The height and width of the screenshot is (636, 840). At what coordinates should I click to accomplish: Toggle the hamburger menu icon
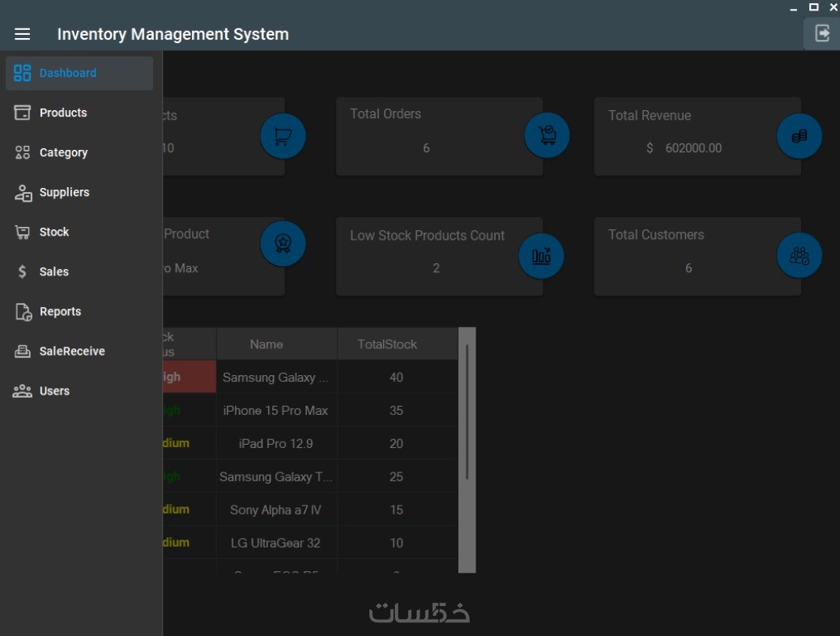22,34
